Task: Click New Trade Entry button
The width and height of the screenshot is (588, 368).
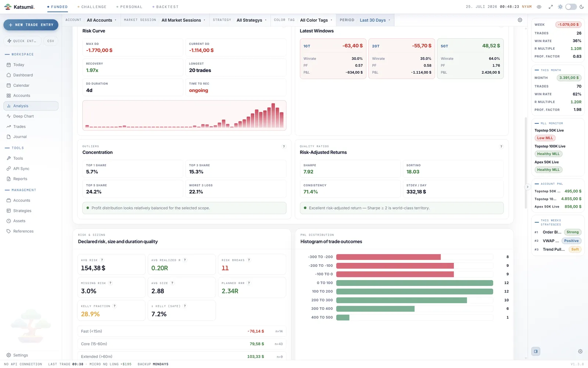Action: [31, 25]
